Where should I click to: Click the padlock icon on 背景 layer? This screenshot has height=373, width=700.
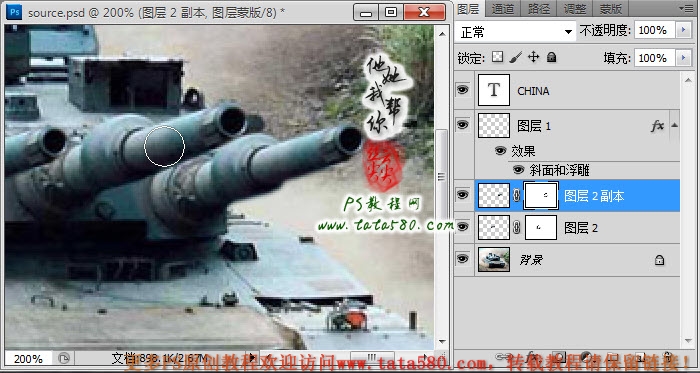659,260
